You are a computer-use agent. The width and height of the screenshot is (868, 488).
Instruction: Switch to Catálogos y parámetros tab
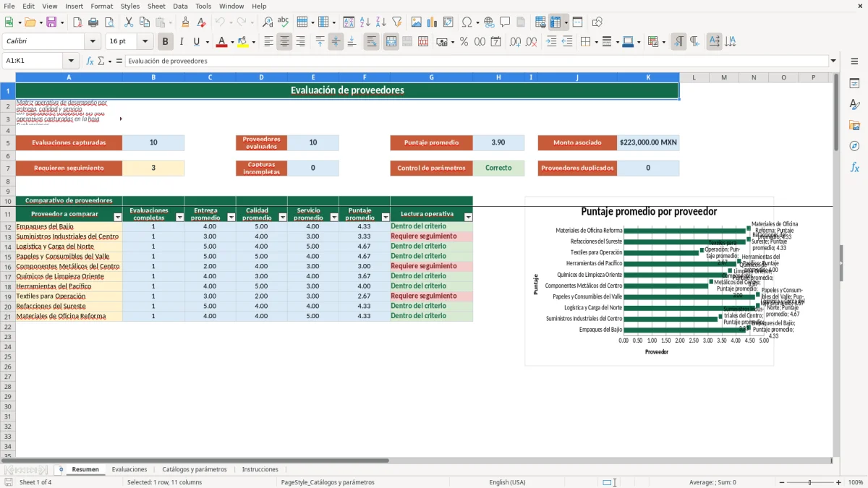195,469
